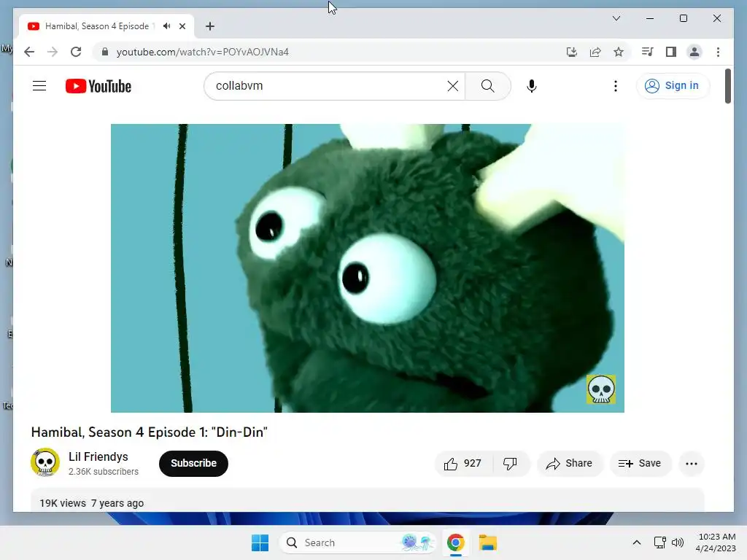The width and height of the screenshot is (747, 560).
Task: Install YouTube app icon in address bar
Action: (572, 52)
